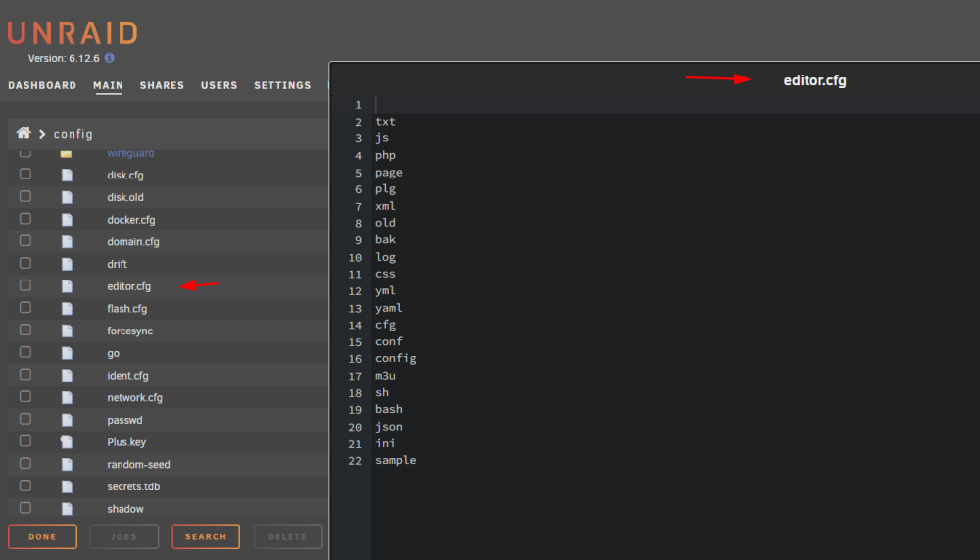
Task: Click the file icon for drift
Action: point(67,264)
